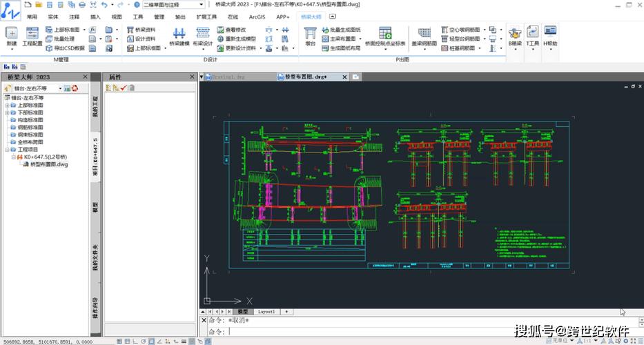Click the print icon in quick access toolbar
This screenshot has width=644, height=345.
coord(81,5)
